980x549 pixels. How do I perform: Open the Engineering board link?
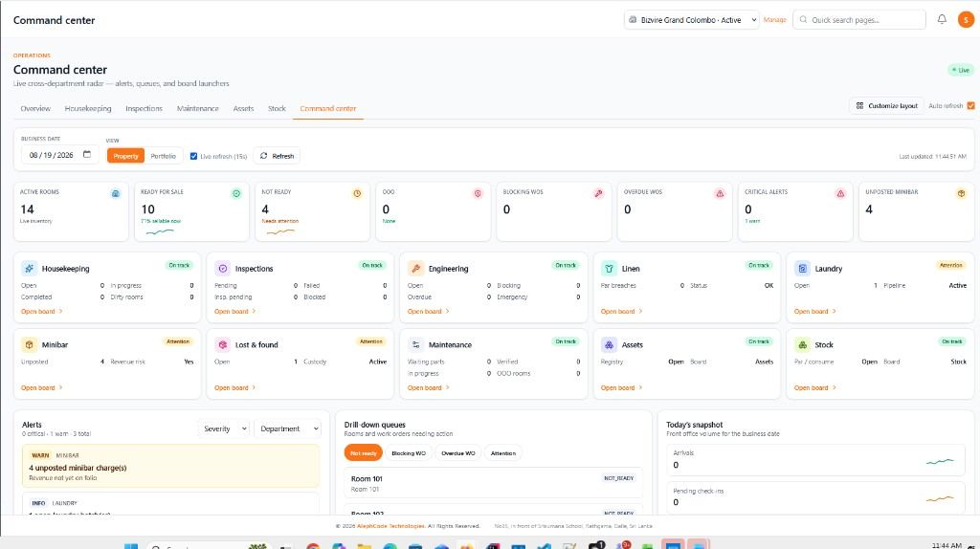pos(428,311)
